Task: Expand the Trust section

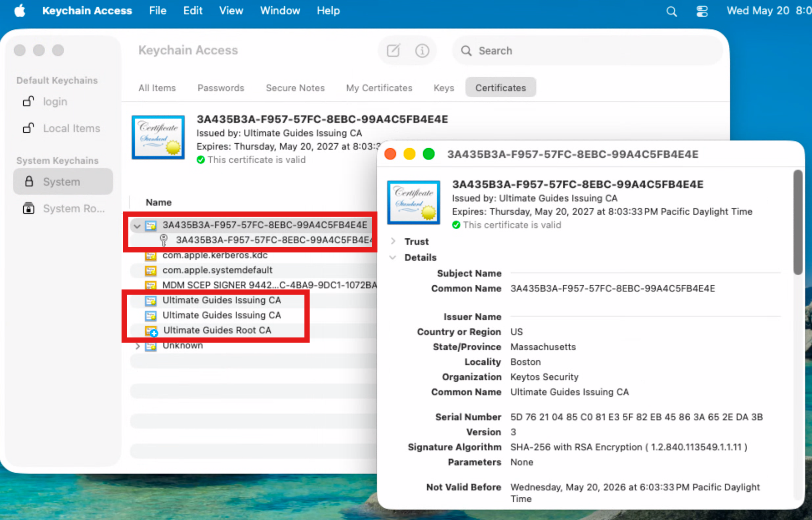Action: pos(393,241)
